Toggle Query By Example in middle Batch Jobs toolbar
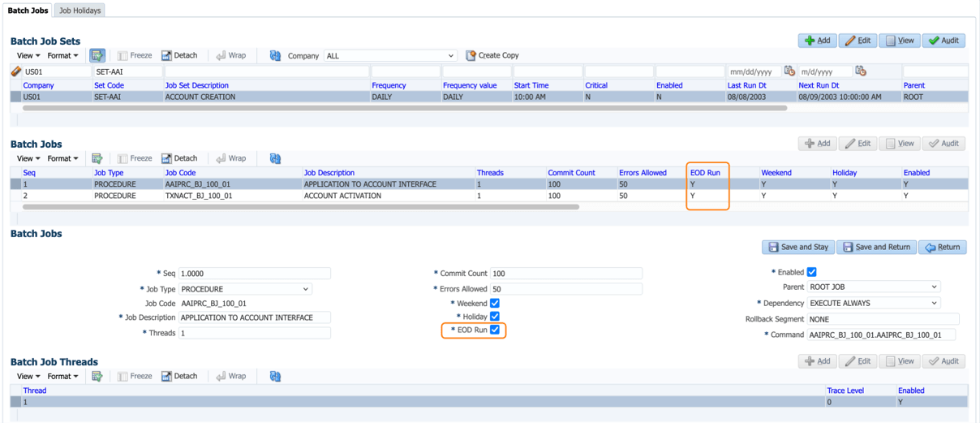 (97, 158)
